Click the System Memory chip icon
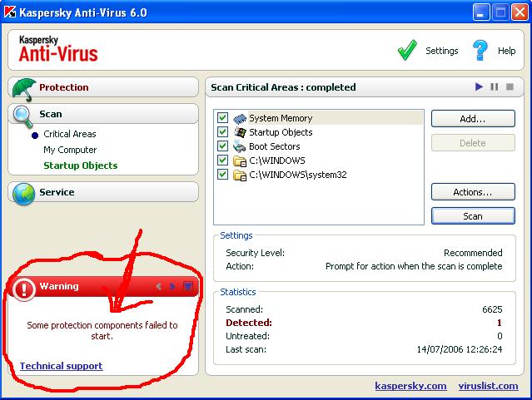The image size is (532, 400). (x=240, y=118)
